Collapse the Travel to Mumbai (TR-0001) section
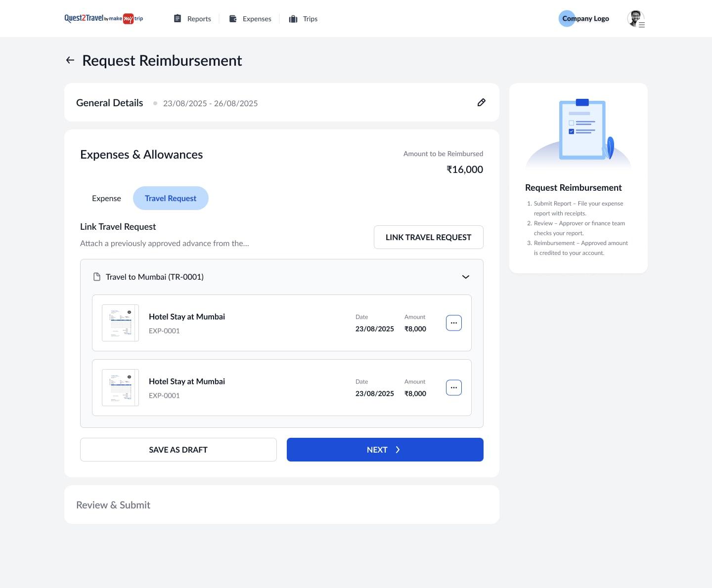The height and width of the screenshot is (588, 712). [x=465, y=277]
